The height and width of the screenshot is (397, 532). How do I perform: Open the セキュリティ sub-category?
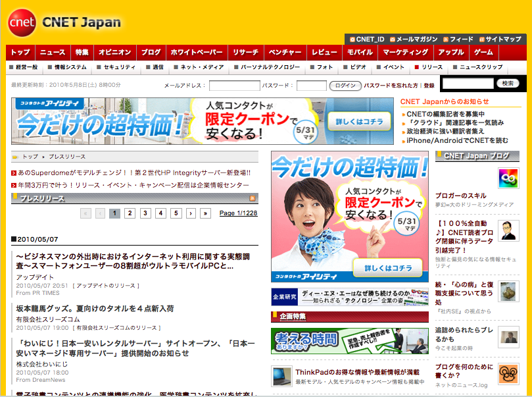click(116, 67)
